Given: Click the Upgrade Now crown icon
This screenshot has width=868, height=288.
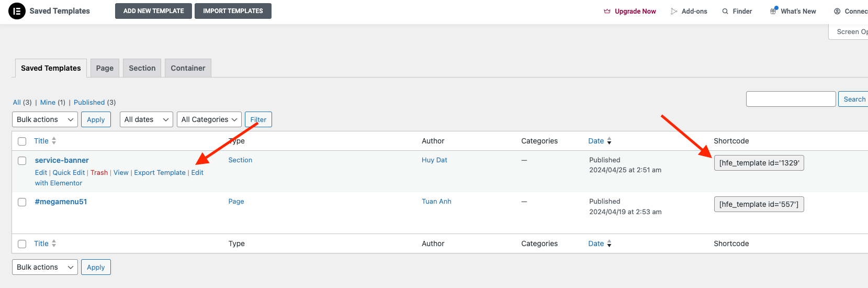Looking at the screenshot, I should coord(607,11).
